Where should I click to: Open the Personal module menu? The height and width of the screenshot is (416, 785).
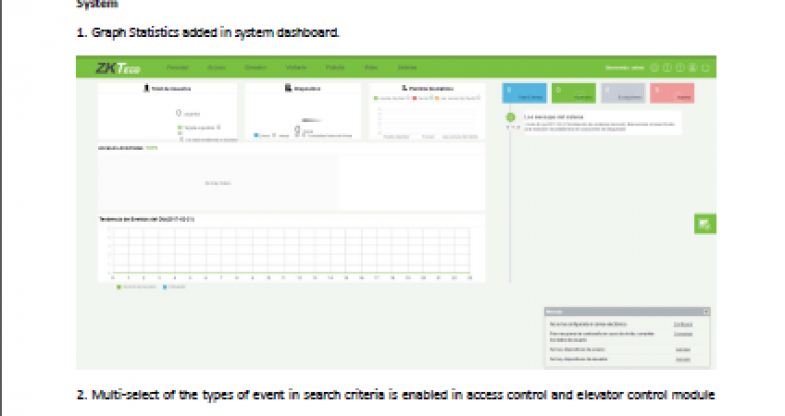tap(177, 68)
